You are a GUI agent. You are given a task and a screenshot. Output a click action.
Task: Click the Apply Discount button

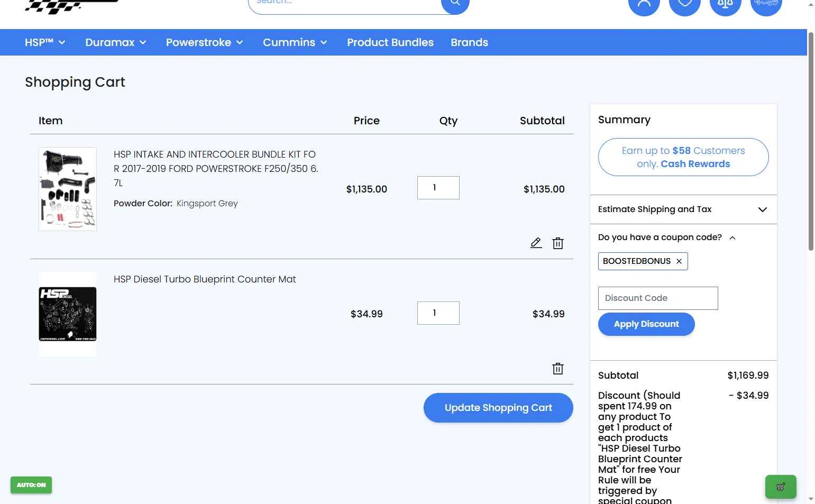coord(646,324)
